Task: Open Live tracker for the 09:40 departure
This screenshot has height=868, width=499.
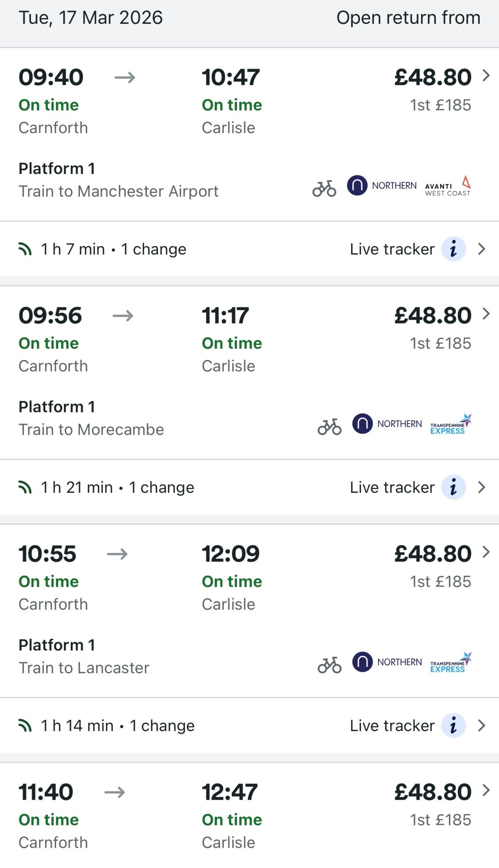Action: (x=392, y=249)
